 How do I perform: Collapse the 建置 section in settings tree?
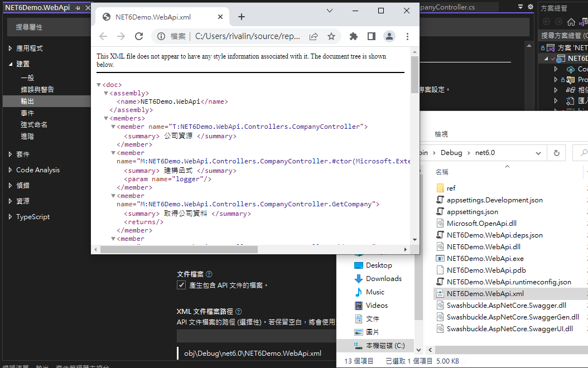(11, 64)
